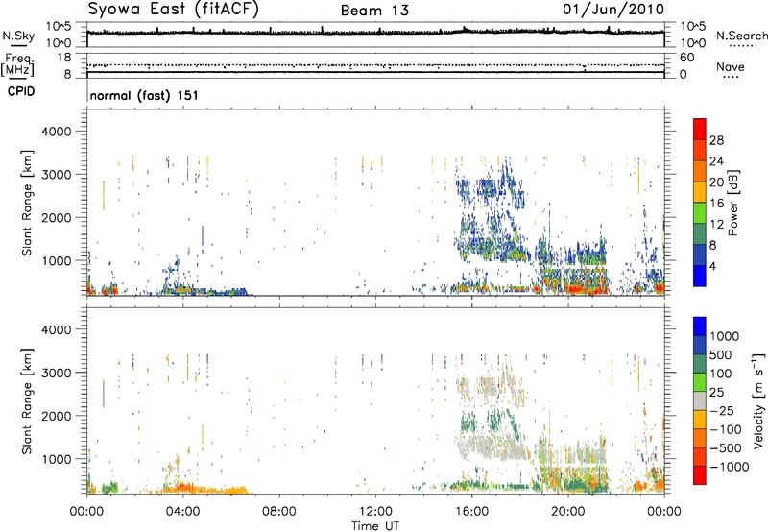Pick the light green segment of power colorbar

pyautogui.click(x=700, y=212)
